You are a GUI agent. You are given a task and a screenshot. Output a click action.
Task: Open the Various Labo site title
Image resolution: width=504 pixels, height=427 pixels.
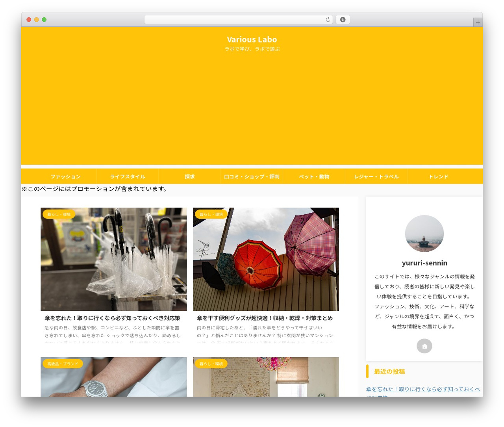252,39
